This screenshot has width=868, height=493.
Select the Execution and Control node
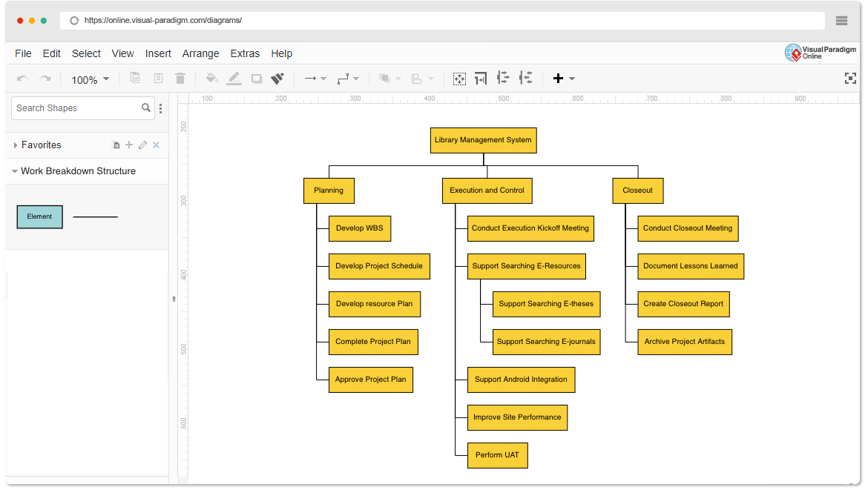coord(487,191)
